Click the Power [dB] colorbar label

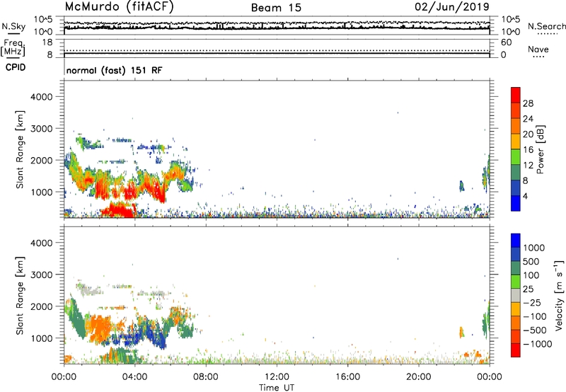coord(540,149)
